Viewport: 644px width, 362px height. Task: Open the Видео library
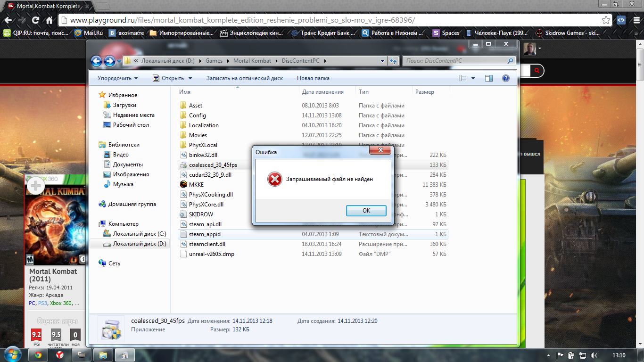pyautogui.click(x=121, y=155)
